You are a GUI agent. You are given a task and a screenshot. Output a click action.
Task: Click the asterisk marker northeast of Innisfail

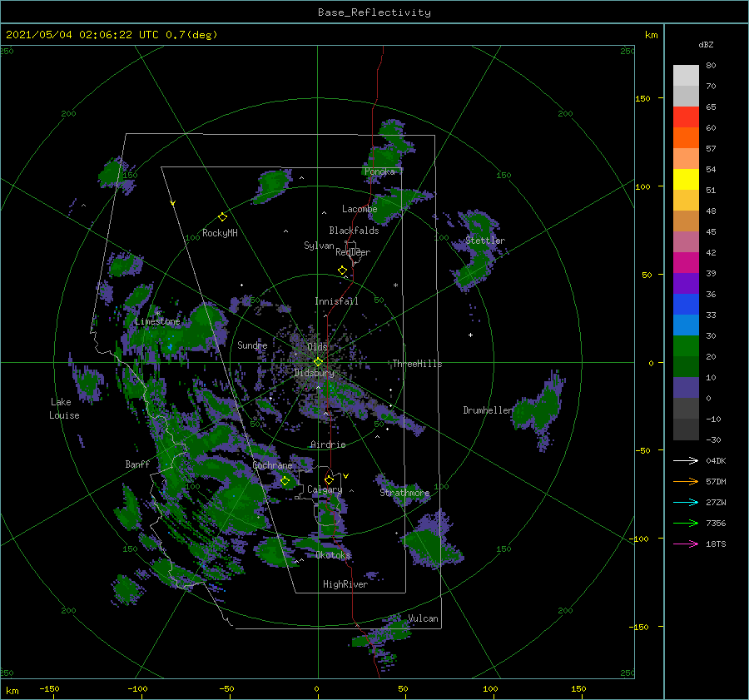(x=395, y=285)
